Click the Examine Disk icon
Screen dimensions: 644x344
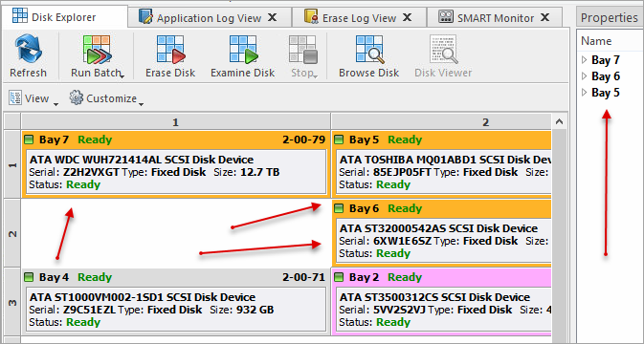click(243, 50)
